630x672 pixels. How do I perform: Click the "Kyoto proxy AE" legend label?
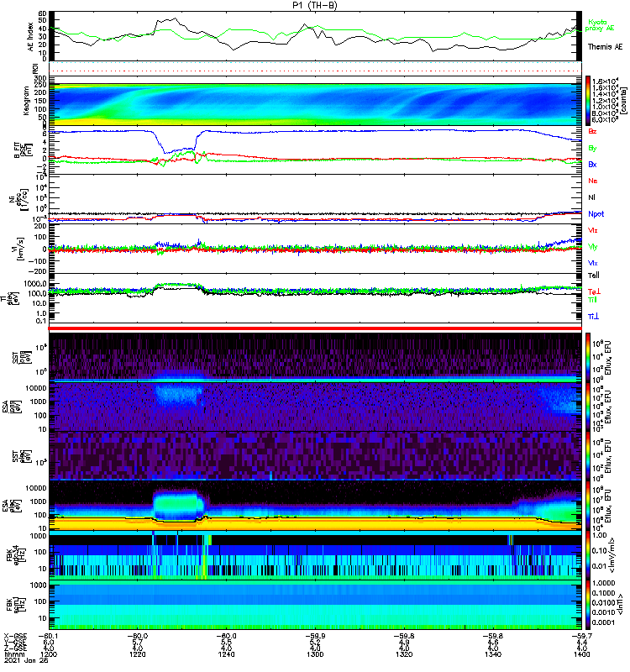600,25
